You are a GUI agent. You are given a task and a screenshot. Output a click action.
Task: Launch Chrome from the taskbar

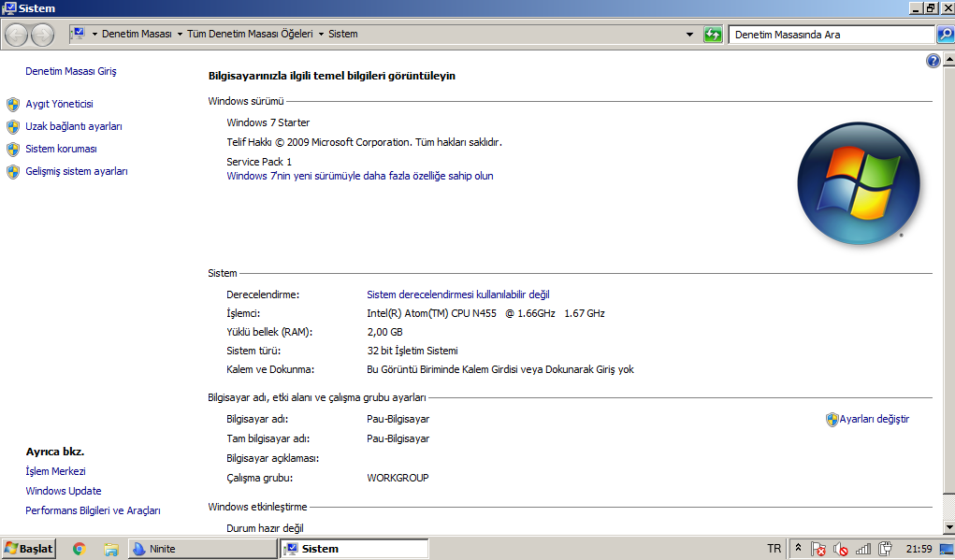pyautogui.click(x=79, y=549)
